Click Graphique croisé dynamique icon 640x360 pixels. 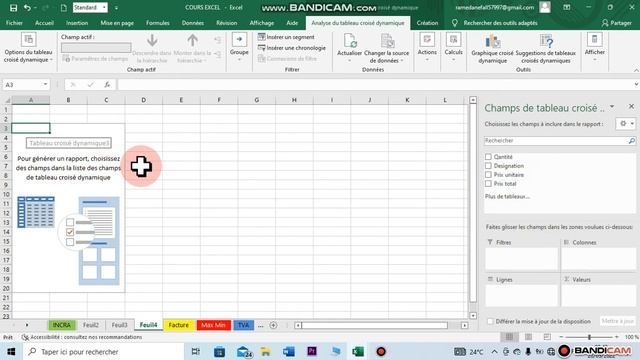[x=492, y=42]
